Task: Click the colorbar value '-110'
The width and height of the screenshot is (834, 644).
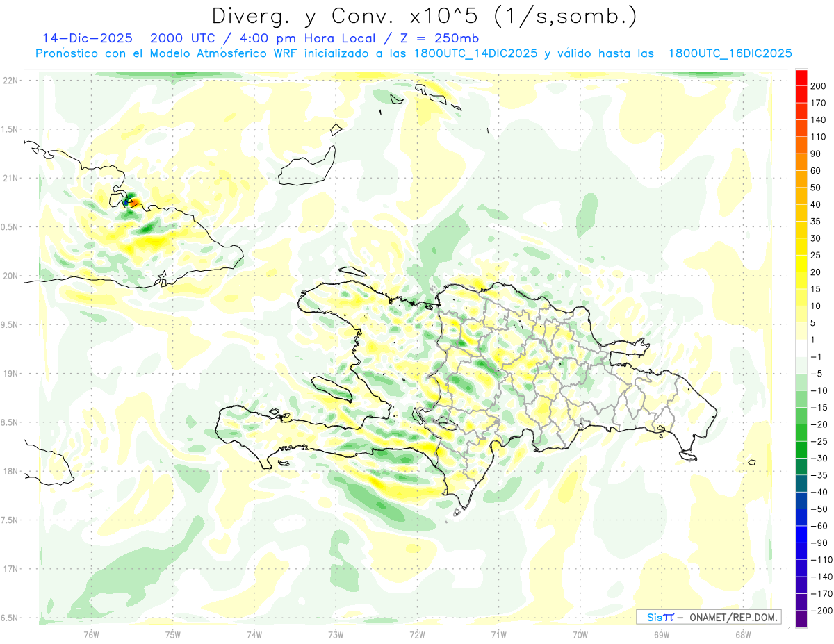Action: pyautogui.click(x=821, y=559)
